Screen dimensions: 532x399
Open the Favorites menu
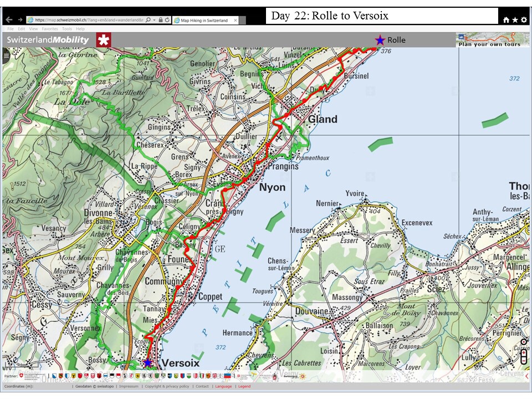[50, 29]
